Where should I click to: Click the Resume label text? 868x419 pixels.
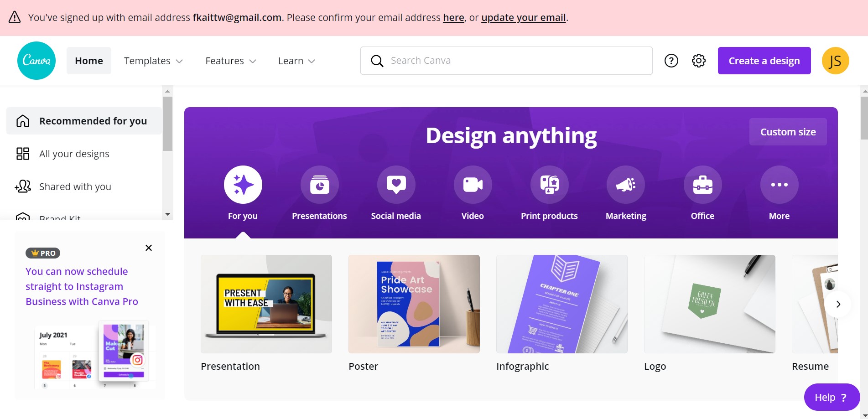811,366
